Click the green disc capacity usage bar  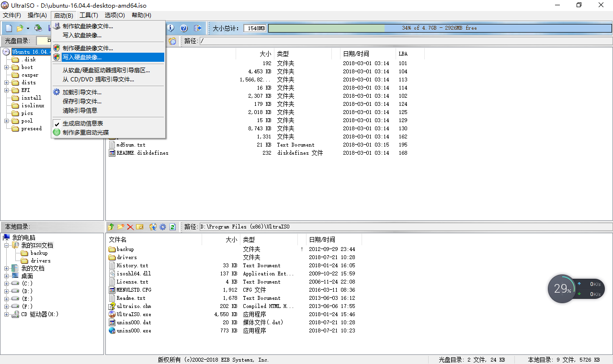(327, 28)
